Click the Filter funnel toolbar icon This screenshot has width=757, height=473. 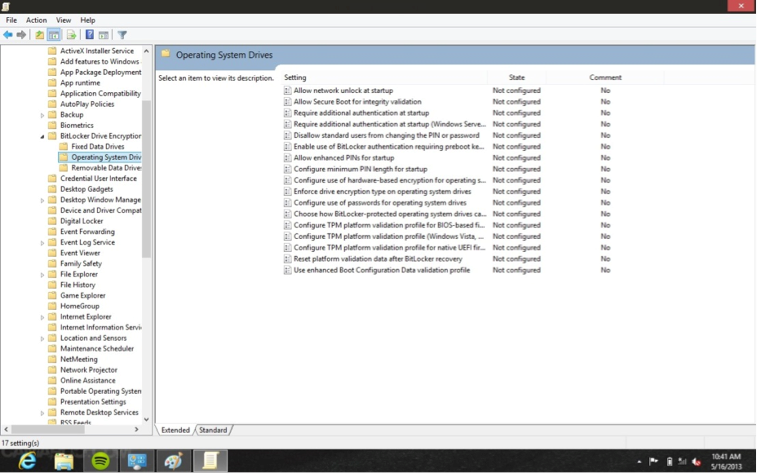122,35
